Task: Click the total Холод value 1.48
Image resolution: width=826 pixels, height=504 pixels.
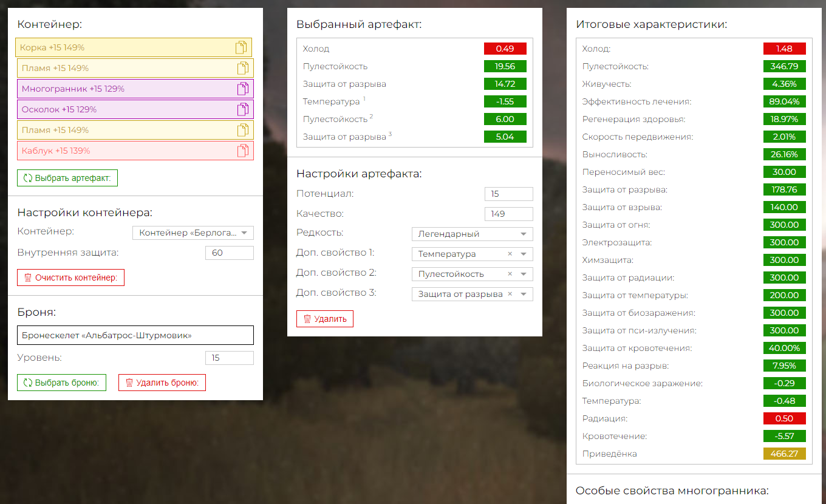Action: 785,49
